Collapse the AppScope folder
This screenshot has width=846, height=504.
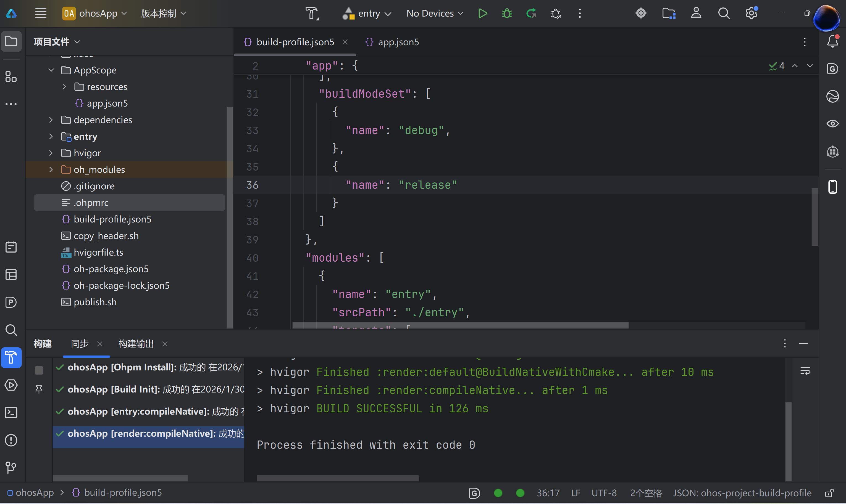[x=51, y=70]
